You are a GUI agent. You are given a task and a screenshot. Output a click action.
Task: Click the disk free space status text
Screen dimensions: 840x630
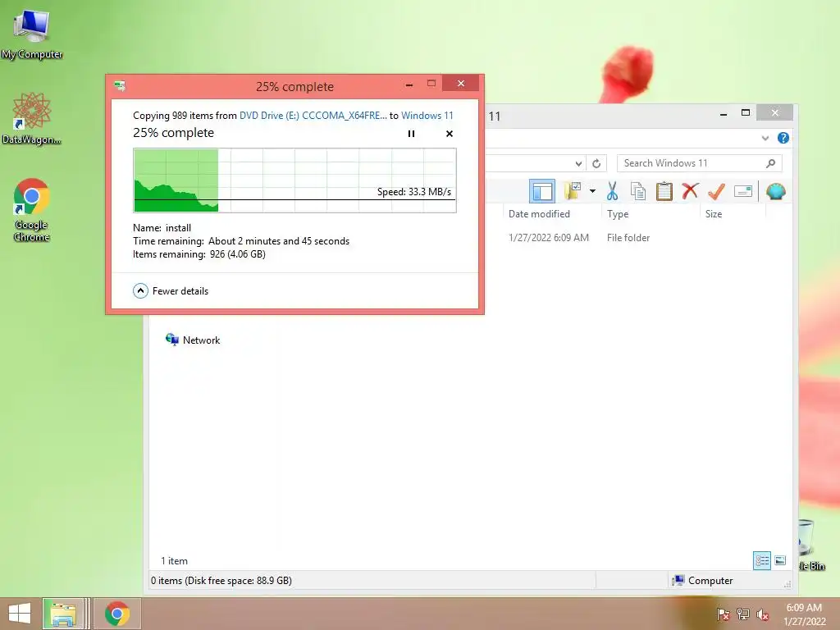coord(221,580)
